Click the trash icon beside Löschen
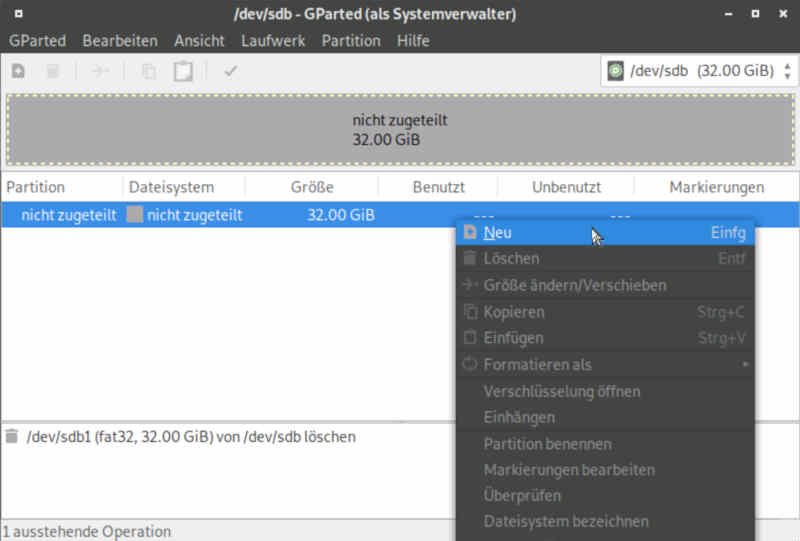This screenshot has width=800, height=541. [469, 258]
